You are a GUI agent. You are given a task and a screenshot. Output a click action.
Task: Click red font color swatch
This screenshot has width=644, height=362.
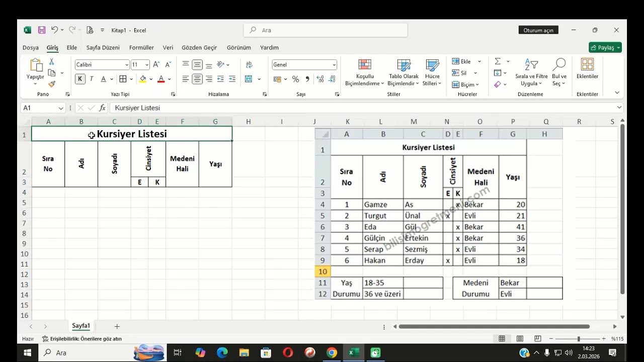[161, 79]
